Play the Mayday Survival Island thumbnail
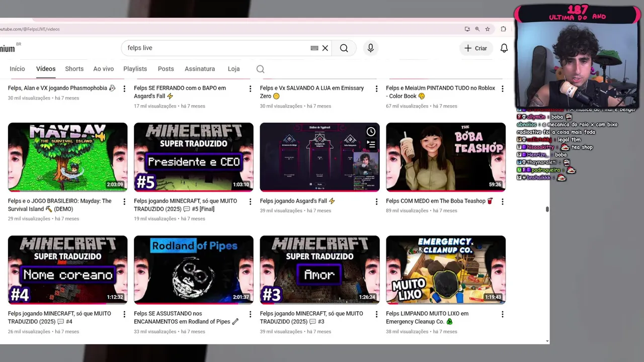This screenshot has height=362, width=644. click(67, 157)
